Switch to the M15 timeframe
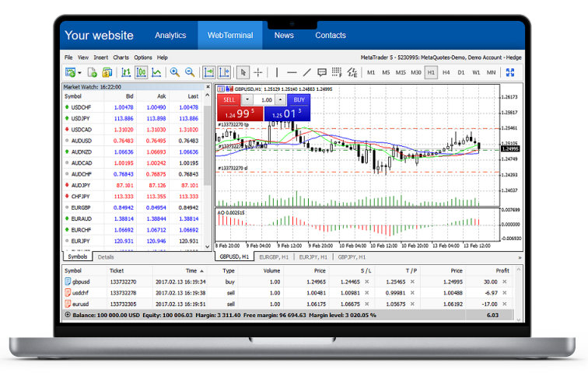 (x=401, y=73)
